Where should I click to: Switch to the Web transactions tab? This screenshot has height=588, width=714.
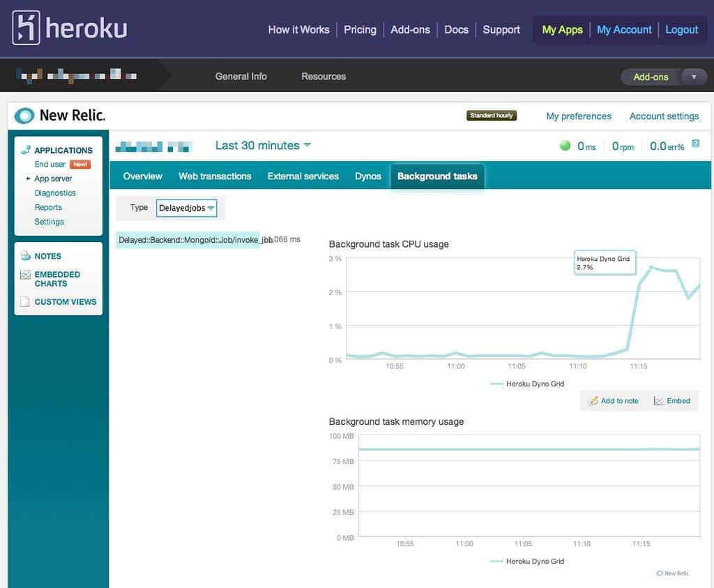point(215,176)
